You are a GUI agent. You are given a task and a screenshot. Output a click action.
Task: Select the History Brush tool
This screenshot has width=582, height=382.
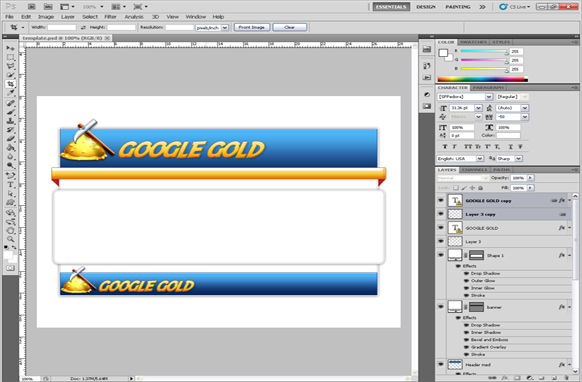[10, 130]
